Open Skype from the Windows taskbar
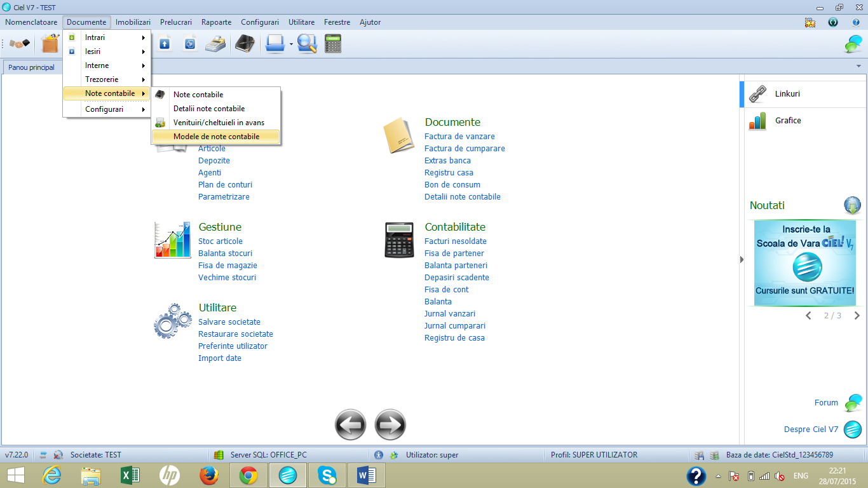This screenshot has height=488, width=868. [327, 475]
